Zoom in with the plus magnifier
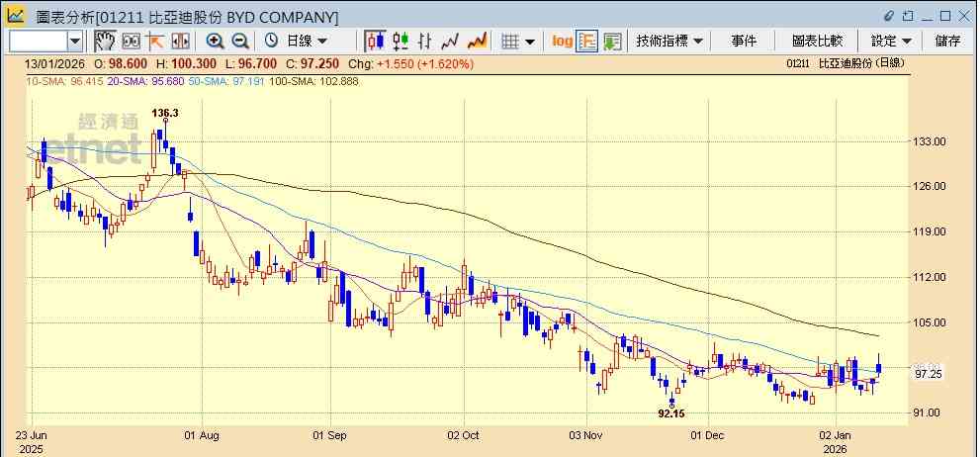This screenshot has height=457, width=980. (215, 42)
